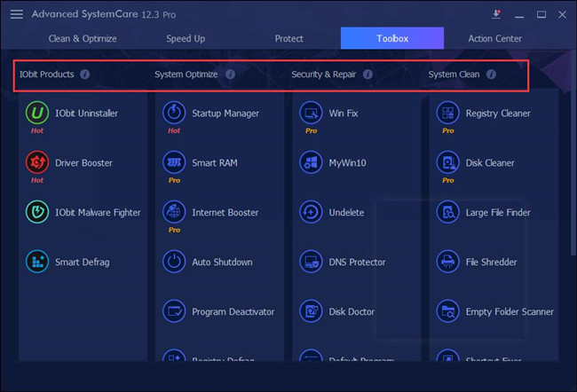Launch the Disk Cleaner icon
This screenshot has height=392, width=577.
pyautogui.click(x=447, y=162)
